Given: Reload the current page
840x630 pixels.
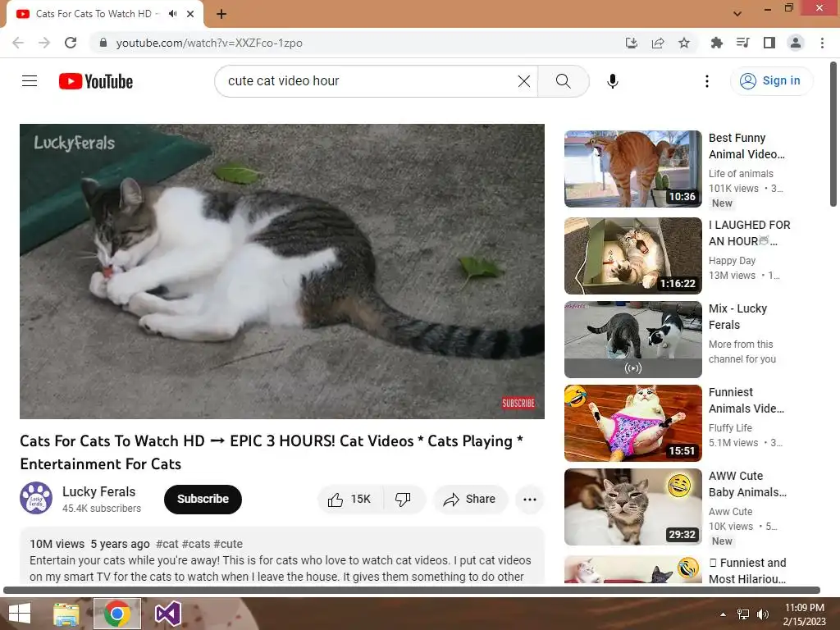Looking at the screenshot, I should (x=71, y=43).
